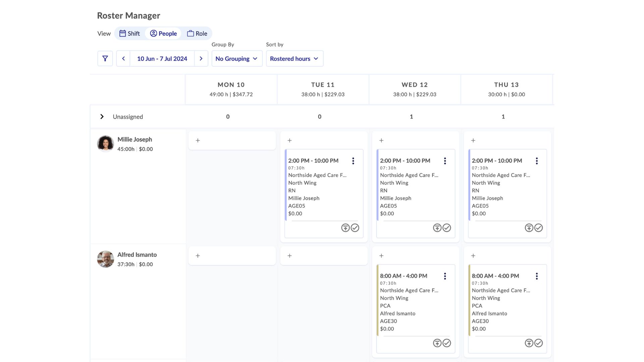Mark Millie's Tuesday shift approved checkmark
Screen dimensions: 644x362
[x=355, y=228]
